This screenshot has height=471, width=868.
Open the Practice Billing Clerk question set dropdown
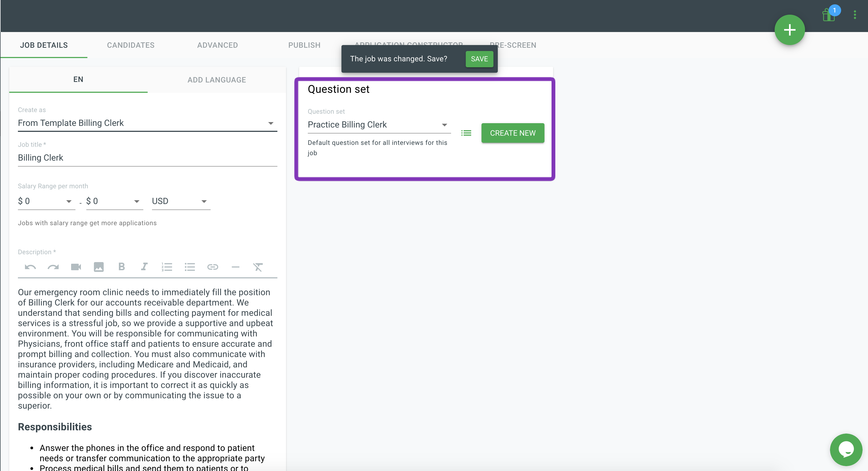(x=379, y=125)
